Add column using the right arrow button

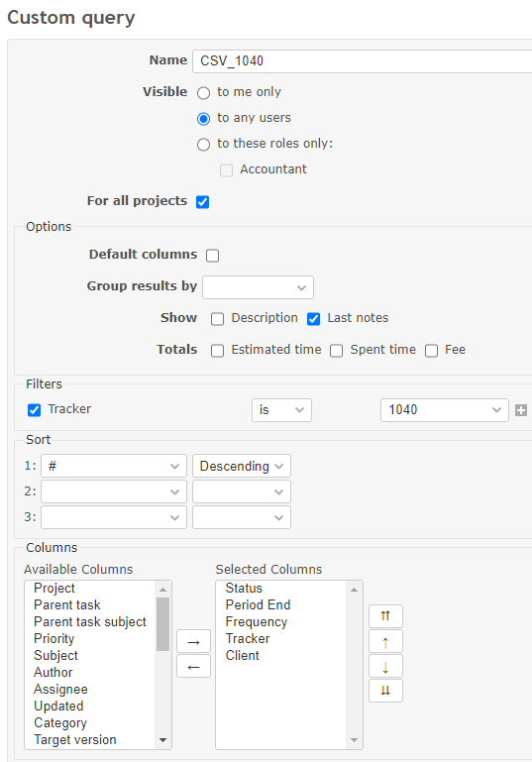(x=193, y=641)
